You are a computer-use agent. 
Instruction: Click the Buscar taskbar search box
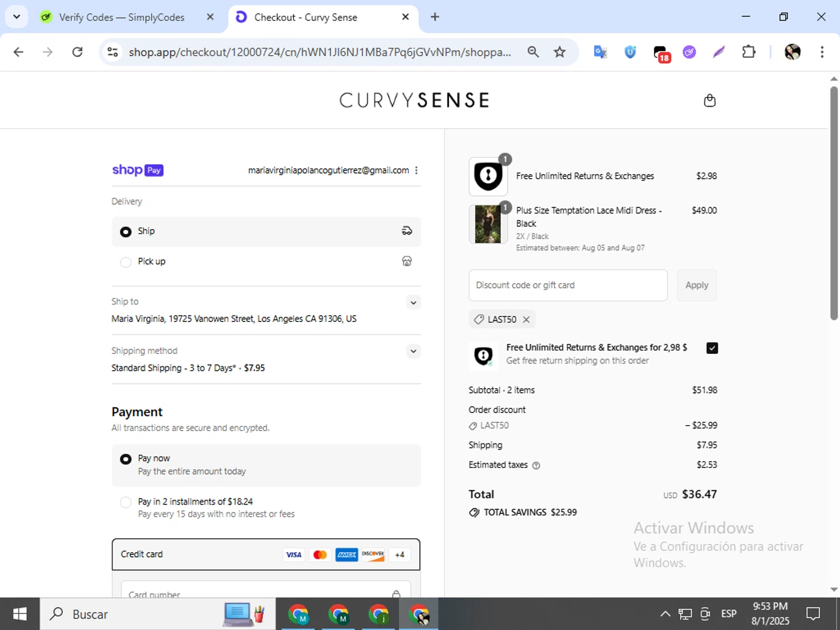pyautogui.click(x=157, y=614)
